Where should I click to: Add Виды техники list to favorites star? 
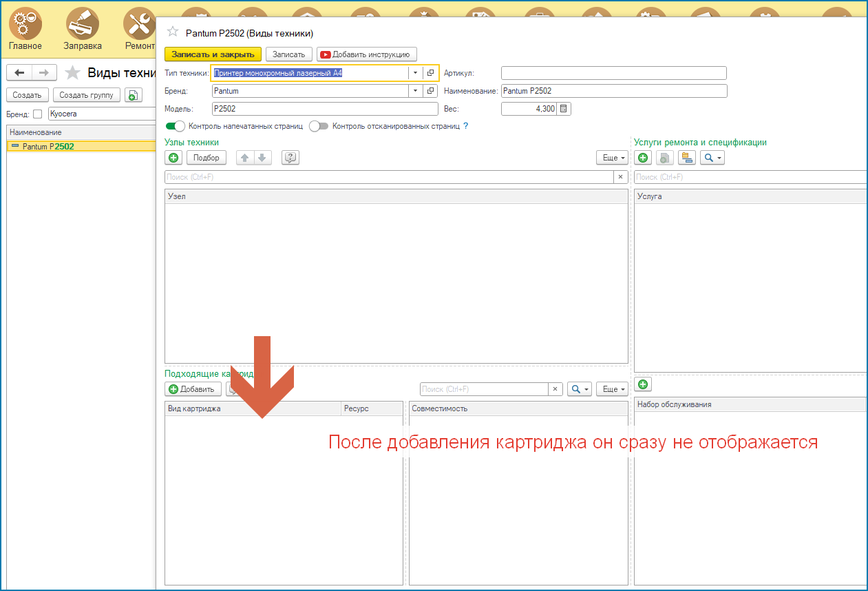click(x=72, y=73)
